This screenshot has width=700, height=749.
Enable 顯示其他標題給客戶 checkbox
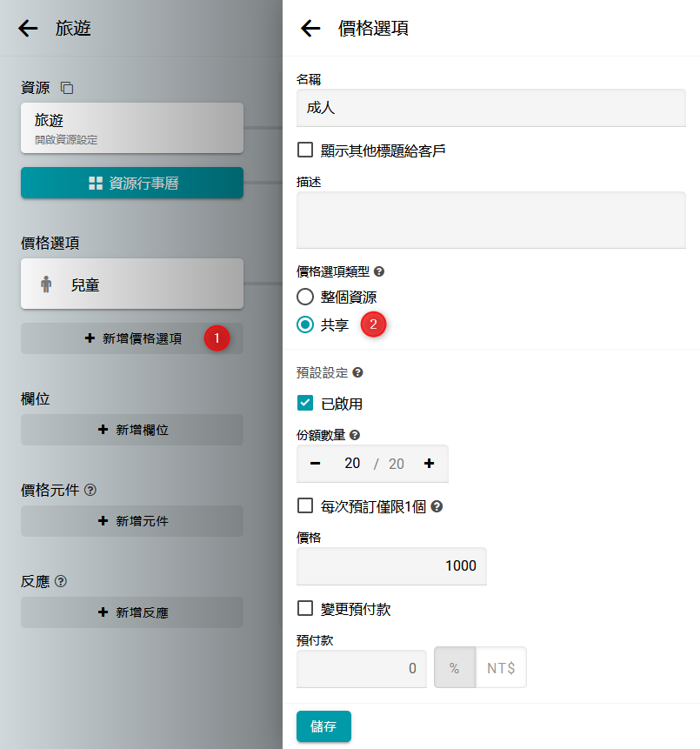click(305, 150)
